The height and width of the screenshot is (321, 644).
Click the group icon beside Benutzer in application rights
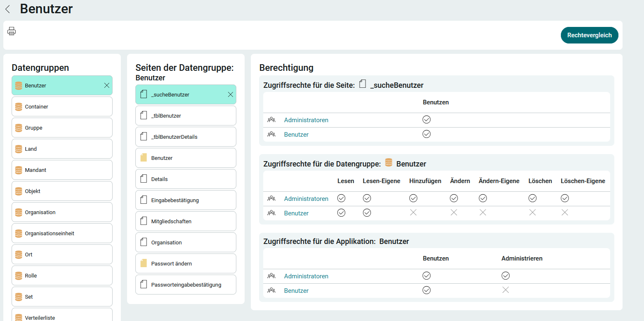tap(272, 290)
